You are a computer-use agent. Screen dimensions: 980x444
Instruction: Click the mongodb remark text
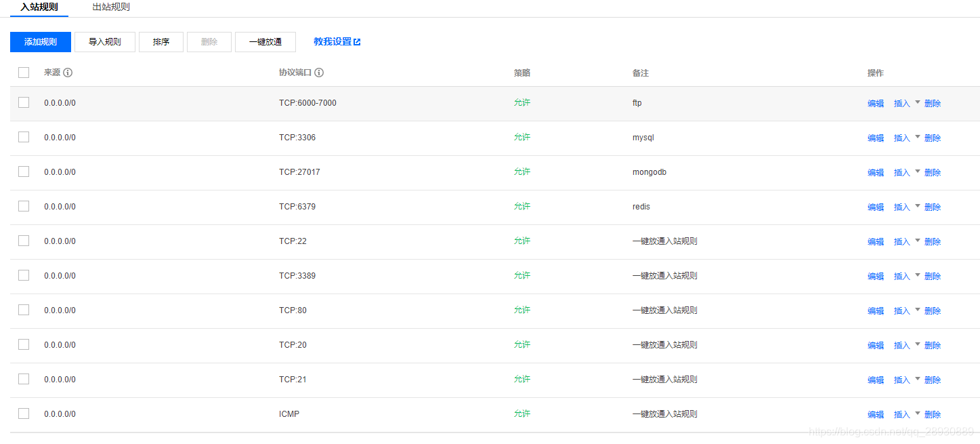[649, 172]
